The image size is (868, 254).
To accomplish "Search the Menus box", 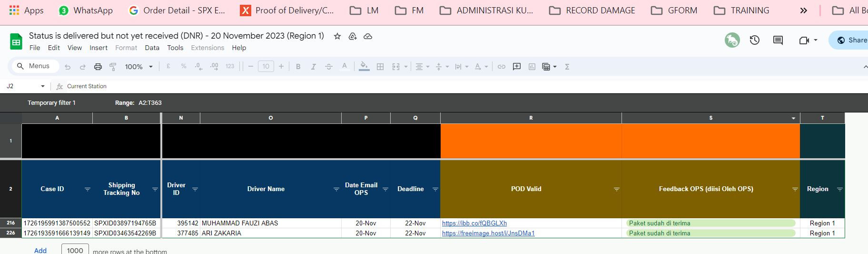I will tap(35, 66).
